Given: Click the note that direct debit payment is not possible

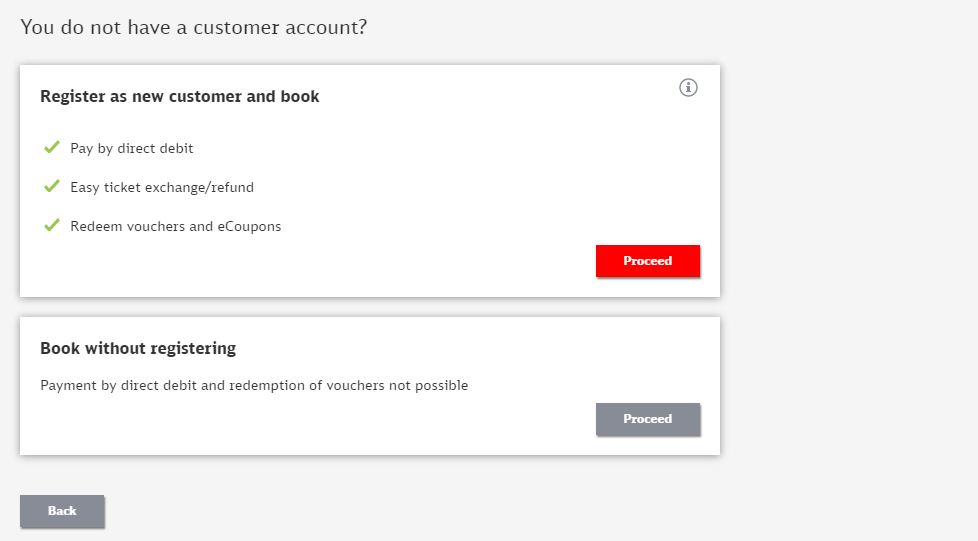Looking at the screenshot, I should click(254, 385).
